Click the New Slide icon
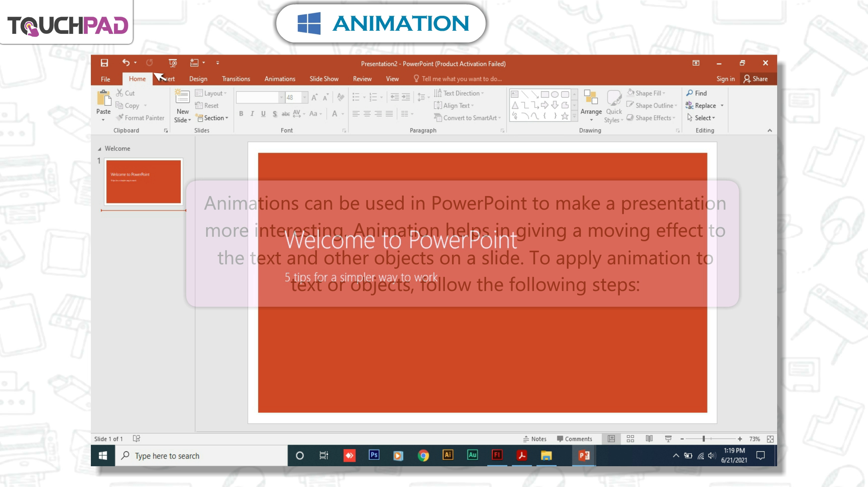The image size is (868, 487). click(x=182, y=98)
